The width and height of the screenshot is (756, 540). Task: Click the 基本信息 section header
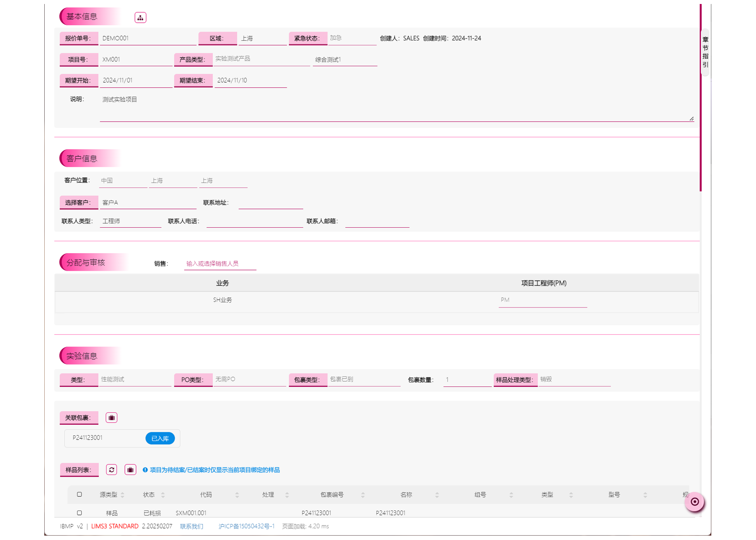pyautogui.click(x=82, y=17)
